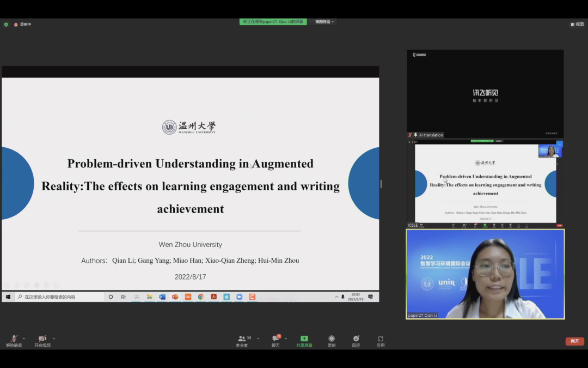
Task: Click the record button in the toolbar
Action: (332, 341)
